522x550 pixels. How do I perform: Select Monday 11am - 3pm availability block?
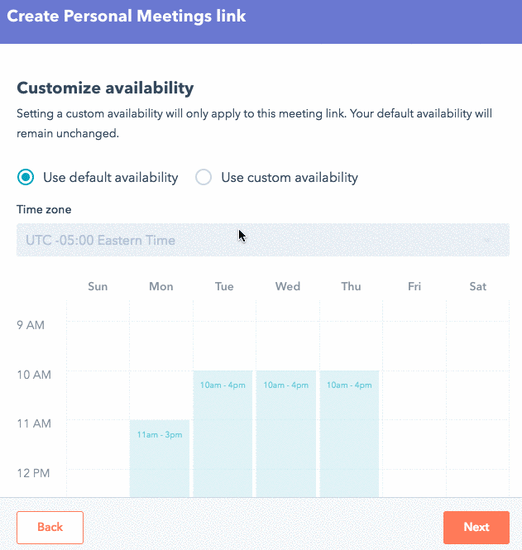coord(160,458)
